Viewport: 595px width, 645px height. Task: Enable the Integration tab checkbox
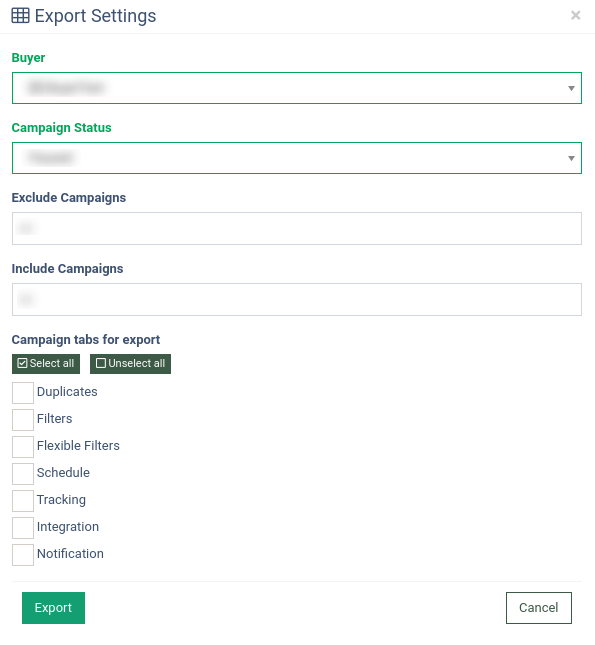tap(23, 528)
